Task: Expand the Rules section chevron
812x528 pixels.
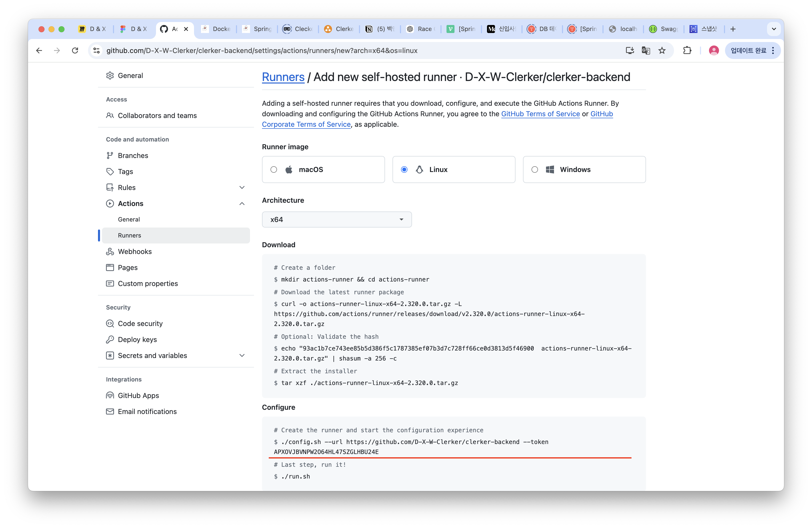Action: 242,187
